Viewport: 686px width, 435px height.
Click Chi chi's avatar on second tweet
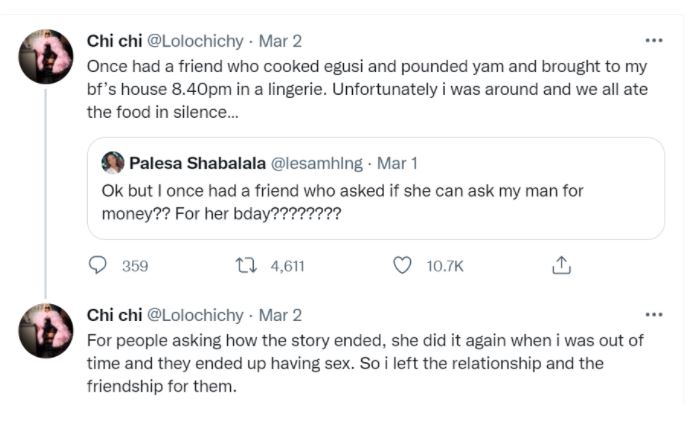(x=46, y=330)
